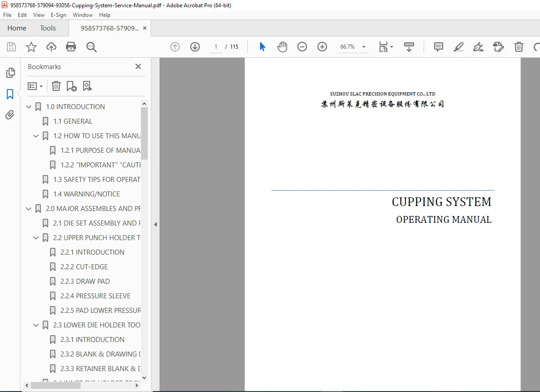Click the cloud upload share icon

(51, 47)
